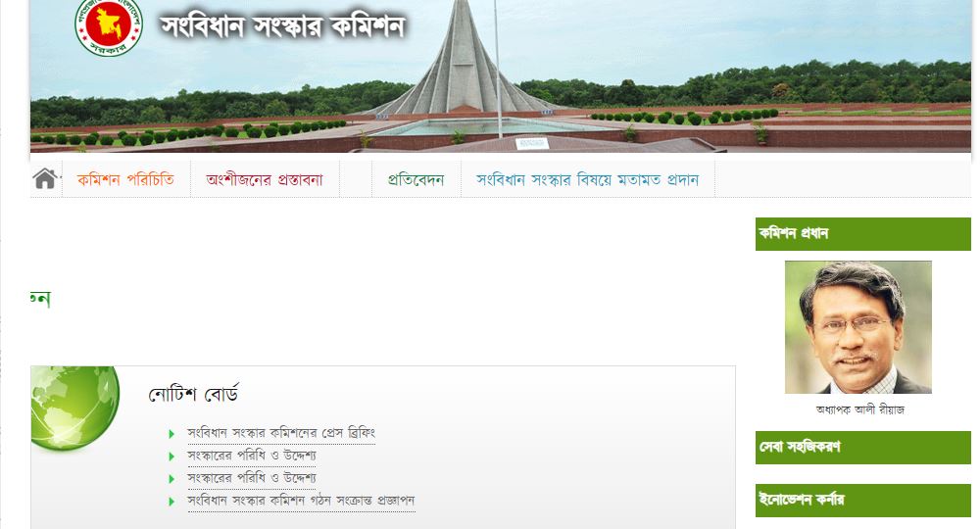Screen dimensions: 980x529
Task: Click arrow bullet before press briefing notice
Action: click(171, 433)
